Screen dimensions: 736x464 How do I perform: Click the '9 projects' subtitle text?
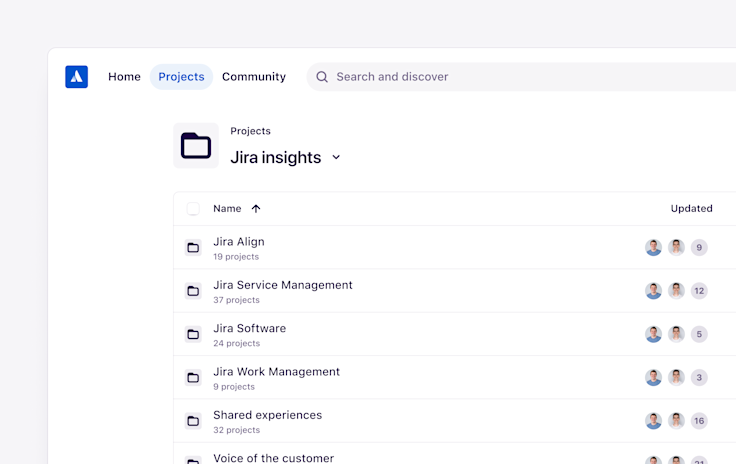(x=234, y=387)
